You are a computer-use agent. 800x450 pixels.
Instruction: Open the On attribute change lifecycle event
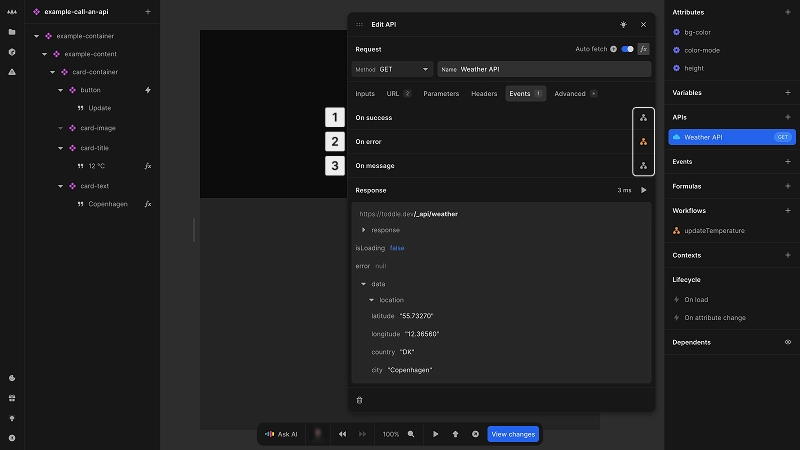tap(715, 318)
